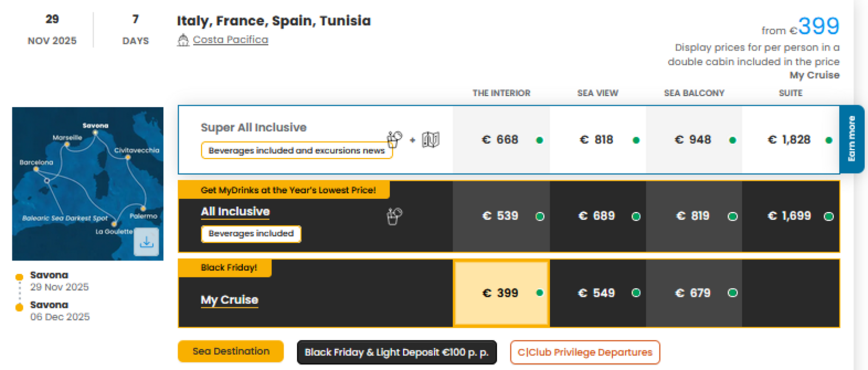
Task: Open the My Cruise fare details
Action: pos(229,300)
